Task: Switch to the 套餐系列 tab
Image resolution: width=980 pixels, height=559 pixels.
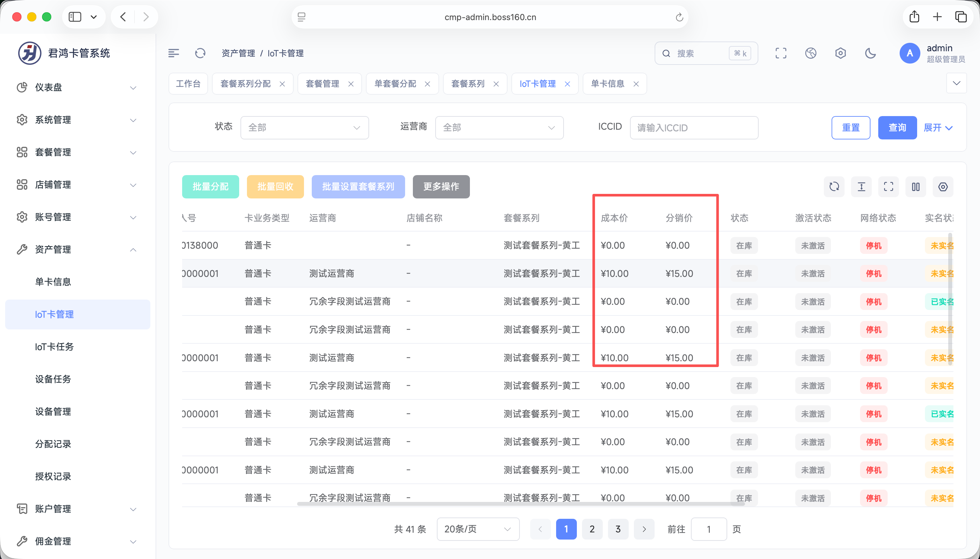Action: [x=468, y=84]
